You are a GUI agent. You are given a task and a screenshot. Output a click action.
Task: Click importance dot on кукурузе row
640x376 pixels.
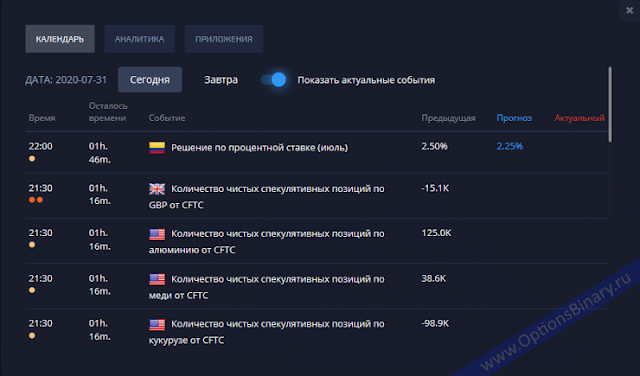tap(32, 336)
